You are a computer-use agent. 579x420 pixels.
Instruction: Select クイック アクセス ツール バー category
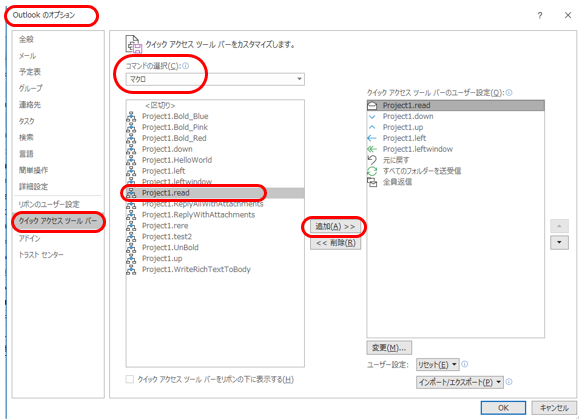pyautogui.click(x=58, y=221)
